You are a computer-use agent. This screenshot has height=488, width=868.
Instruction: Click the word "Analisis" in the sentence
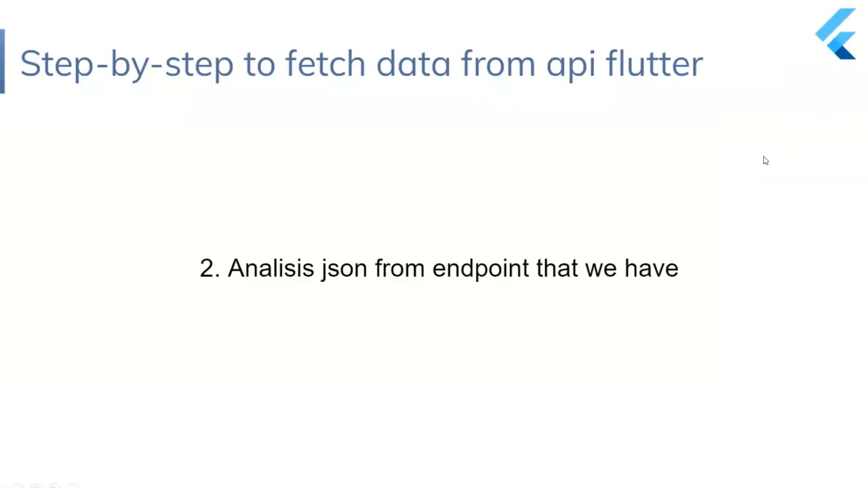pos(271,268)
